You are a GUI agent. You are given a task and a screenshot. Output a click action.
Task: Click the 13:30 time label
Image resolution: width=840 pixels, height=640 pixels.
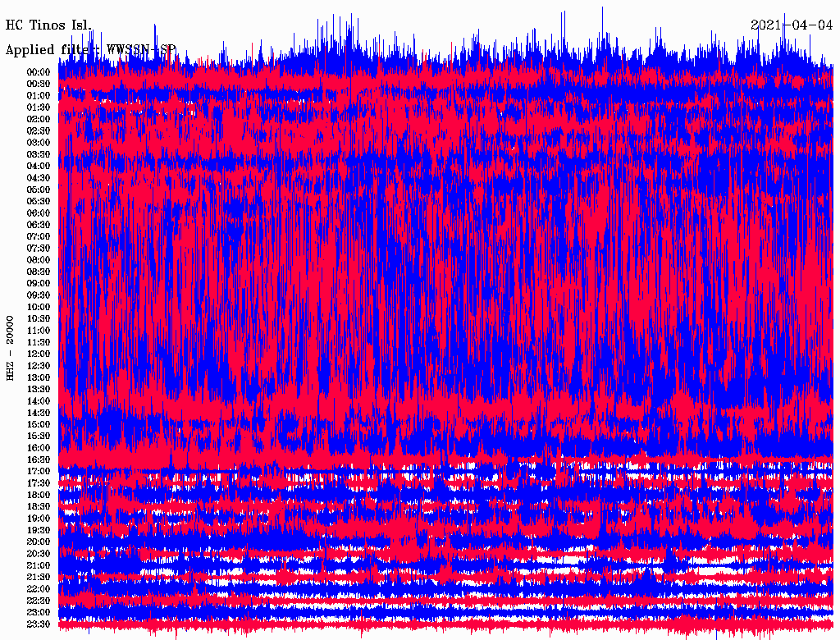point(39,390)
